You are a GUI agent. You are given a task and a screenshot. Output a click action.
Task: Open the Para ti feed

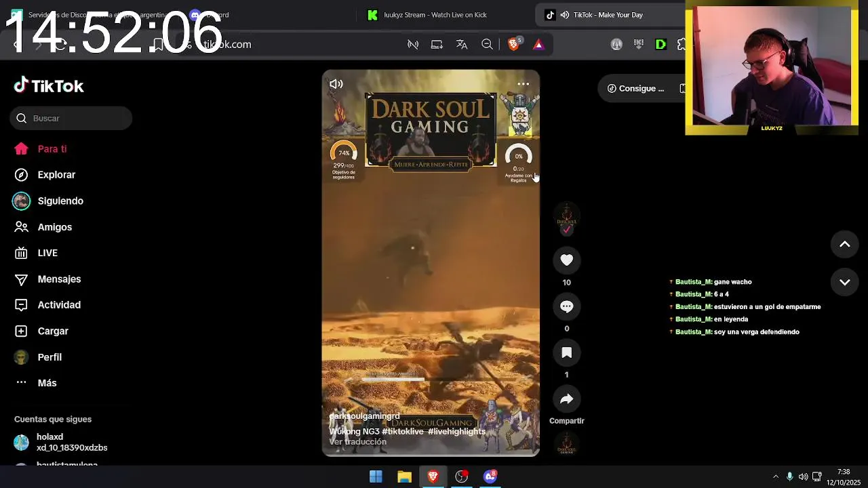41,148
